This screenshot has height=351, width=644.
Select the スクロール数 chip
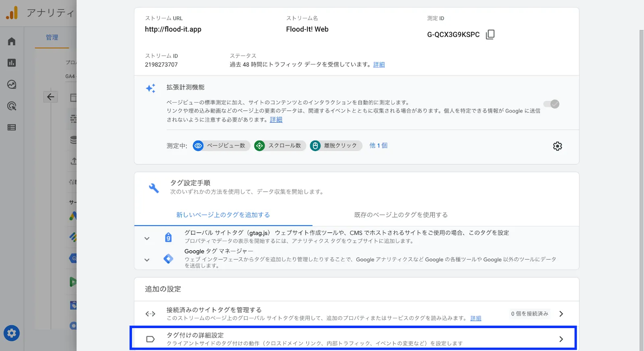click(280, 145)
